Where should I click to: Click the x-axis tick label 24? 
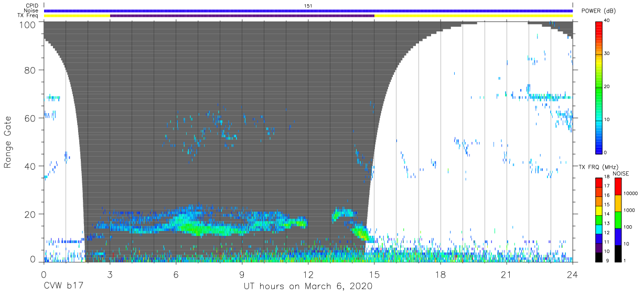tap(573, 274)
